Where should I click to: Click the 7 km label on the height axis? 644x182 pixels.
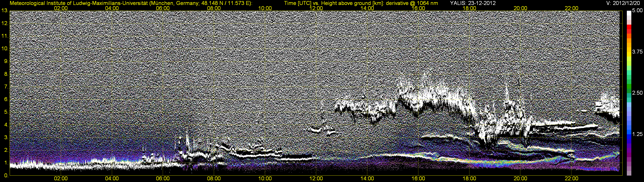coord(6,87)
